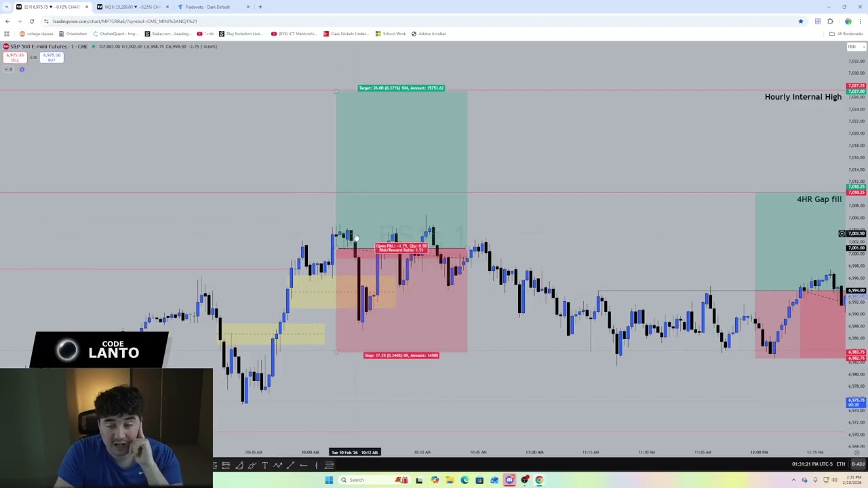868x488 pixels.
Task: Select the green target zone of position
Action: (x=401, y=169)
